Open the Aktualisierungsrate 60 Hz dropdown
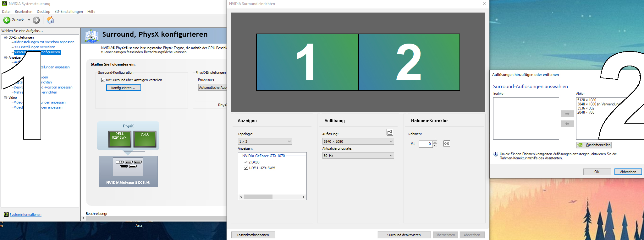 (x=358, y=156)
